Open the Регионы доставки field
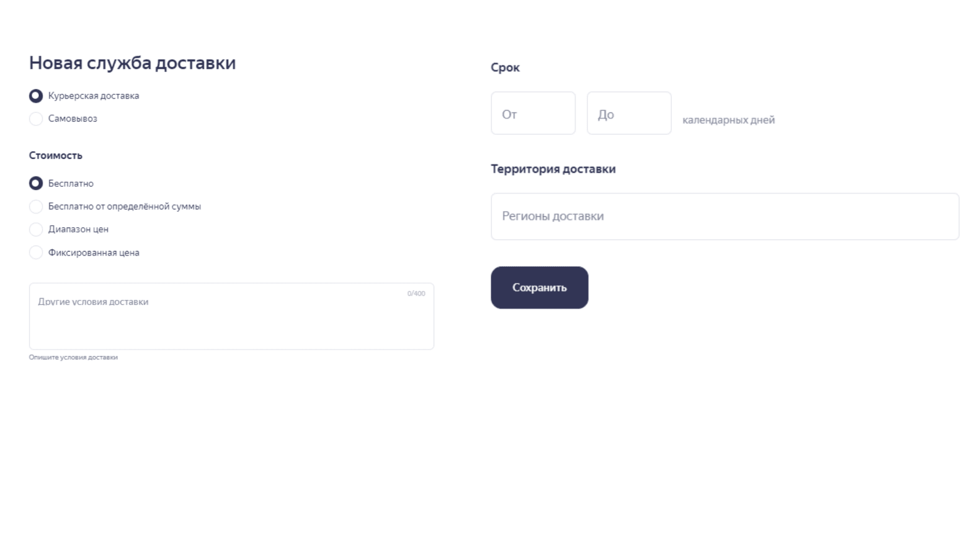980x551 pixels. click(x=725, y=216)
